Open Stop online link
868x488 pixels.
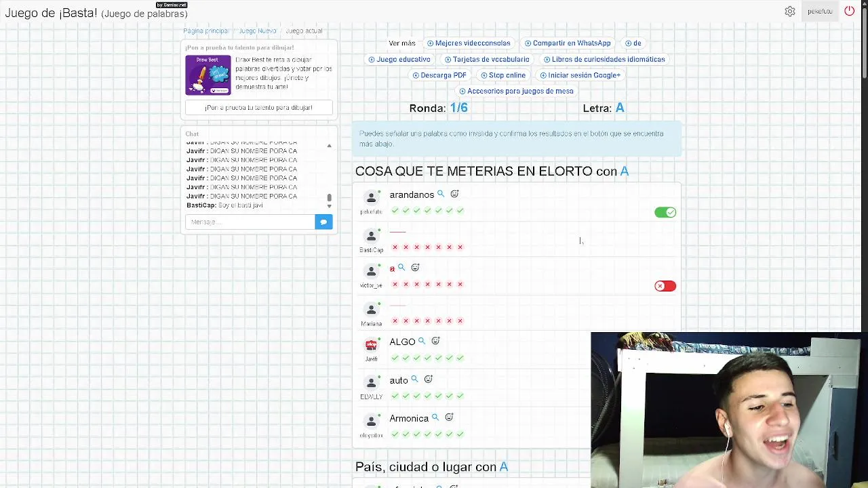pos(503,75)
